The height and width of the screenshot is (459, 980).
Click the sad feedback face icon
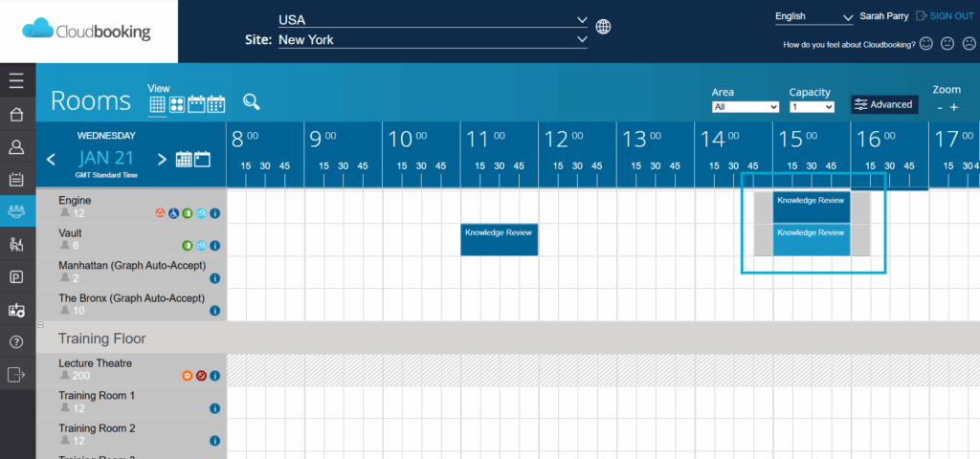[x=969, y=44]
